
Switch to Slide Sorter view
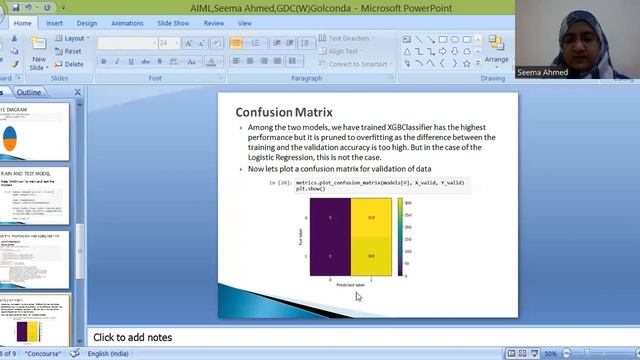(522, 353)
